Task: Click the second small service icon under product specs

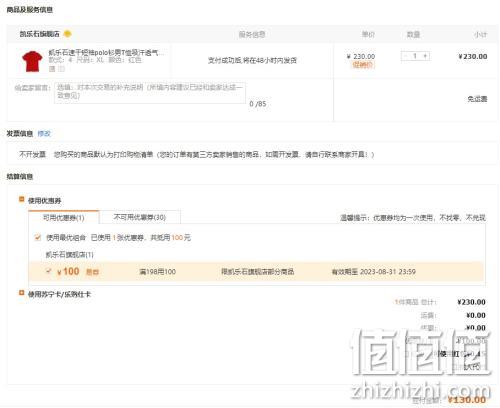Action: point(62,69)
